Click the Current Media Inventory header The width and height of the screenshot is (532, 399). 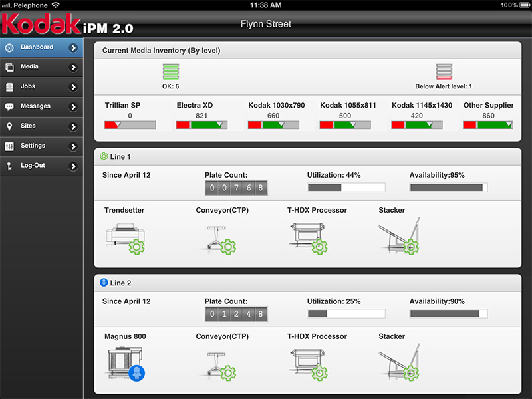tap(308, 51)
